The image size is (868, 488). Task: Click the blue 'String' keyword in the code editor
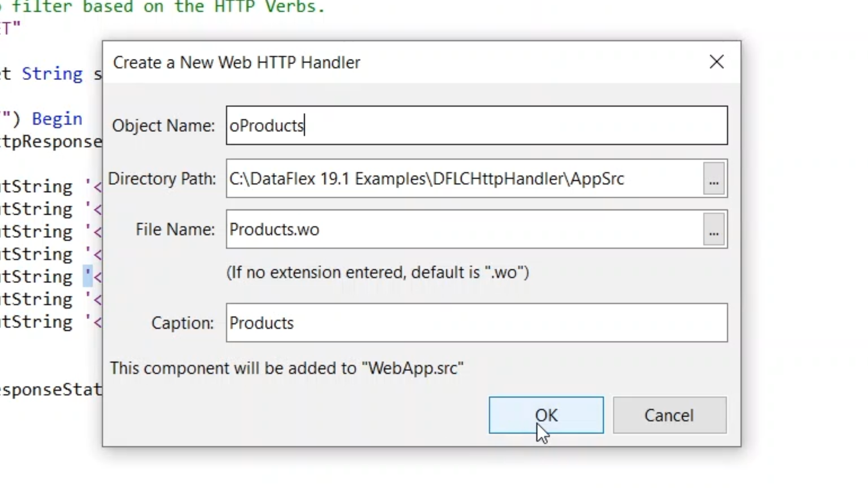point(52,74)
